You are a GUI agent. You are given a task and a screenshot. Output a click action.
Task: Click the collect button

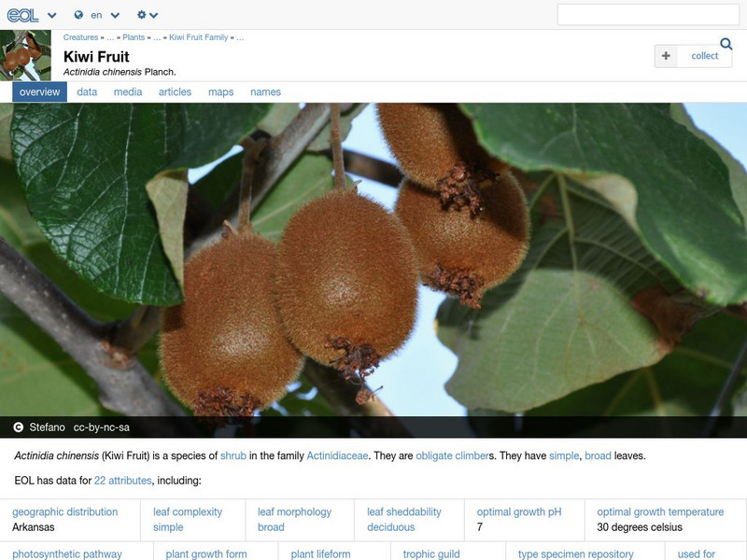[705, 55]
